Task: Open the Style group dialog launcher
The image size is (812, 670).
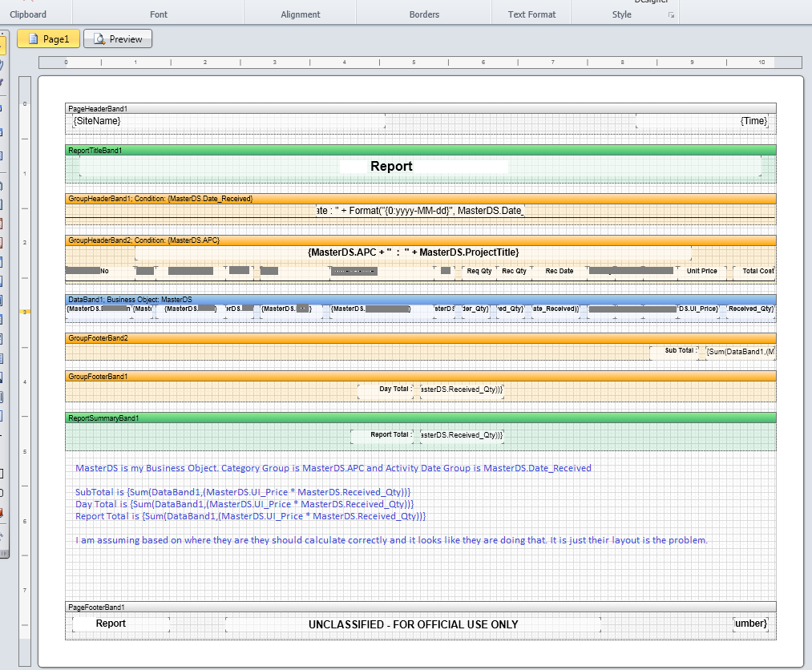Action: pos(671,15)
